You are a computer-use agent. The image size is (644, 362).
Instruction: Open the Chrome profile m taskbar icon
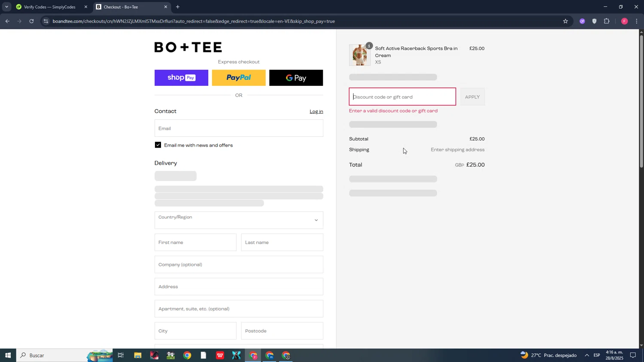pyautogui.click(x=270, y=356)
